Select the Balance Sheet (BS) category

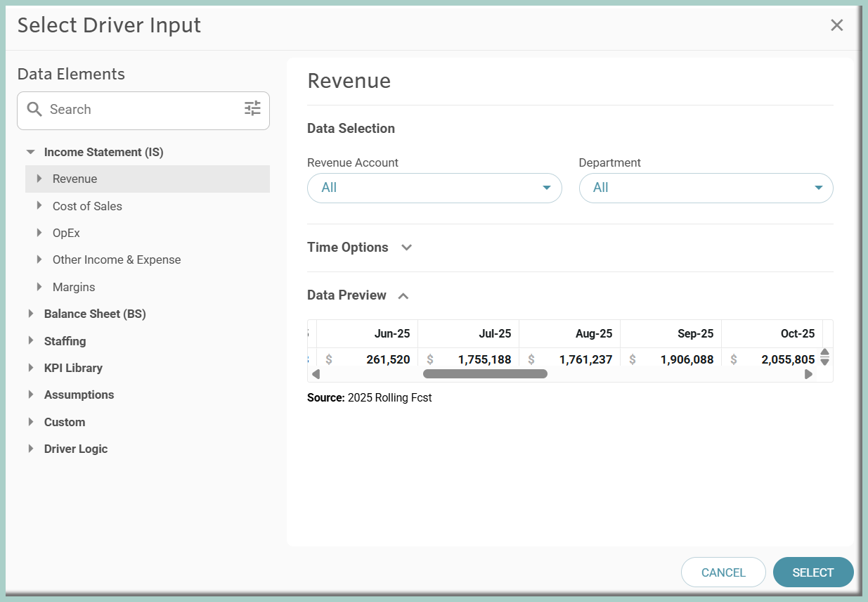click(x=95, y=314)
